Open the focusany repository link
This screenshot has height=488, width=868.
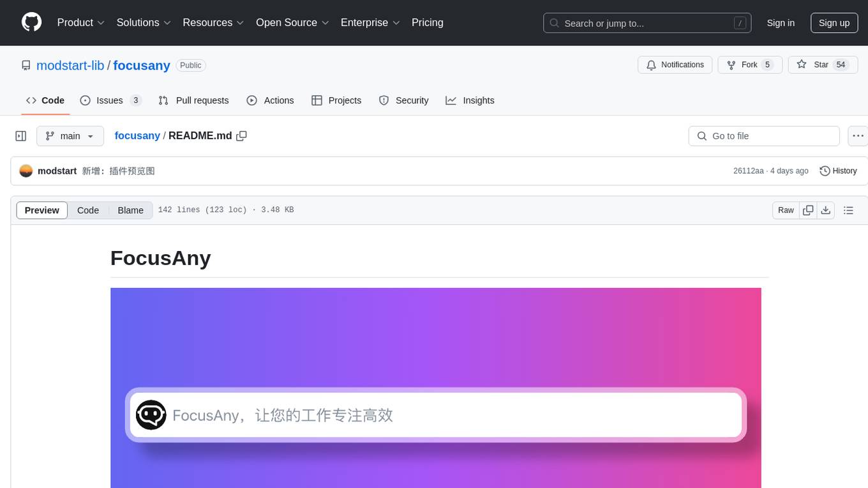[x=142, y=65]
